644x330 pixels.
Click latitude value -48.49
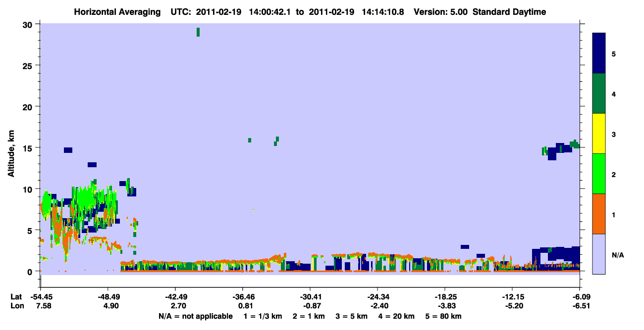107,297
